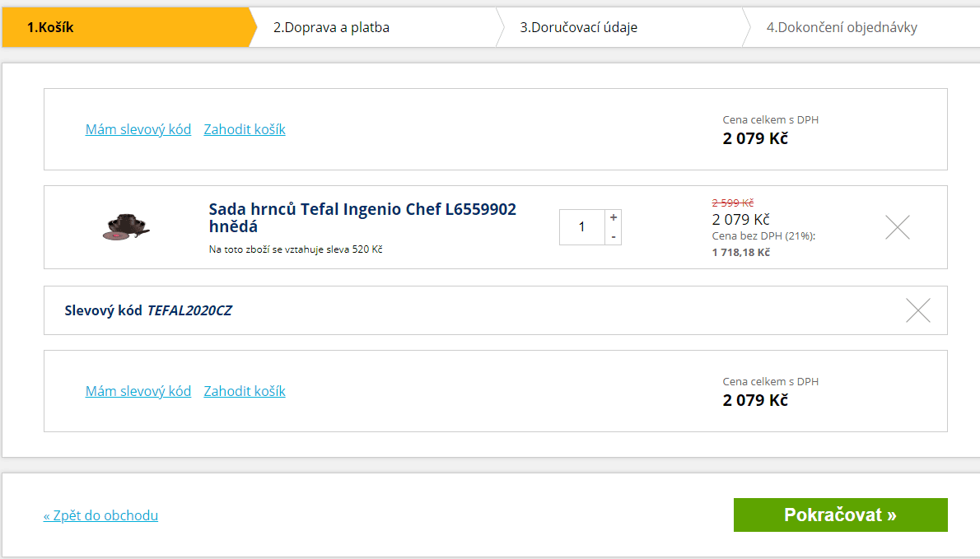Click lower Zahodit košík link

pyautogui.click(x=244, y=391)
